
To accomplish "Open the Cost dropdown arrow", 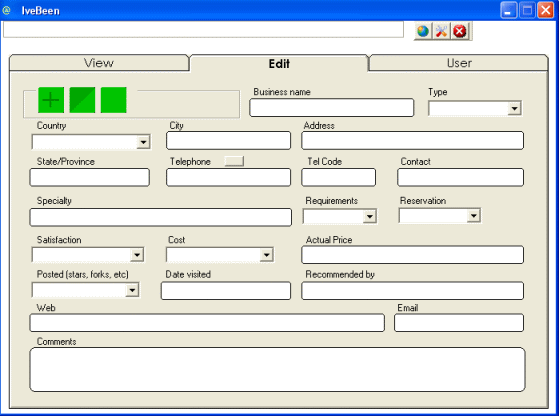I will tap(266, 255).
